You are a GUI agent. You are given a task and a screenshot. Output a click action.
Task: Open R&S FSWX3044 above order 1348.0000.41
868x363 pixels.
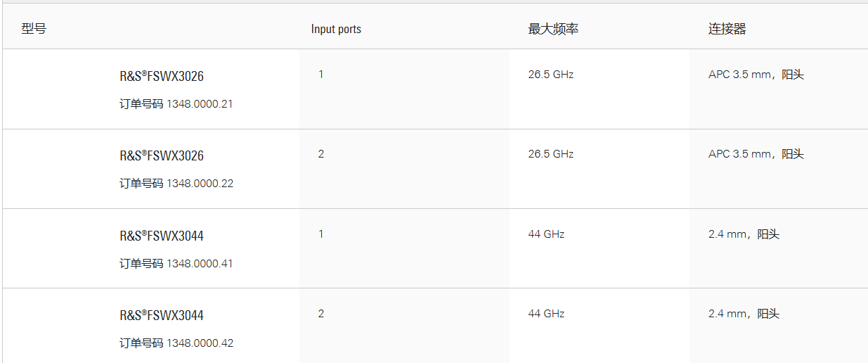click(x=162, y=236)
